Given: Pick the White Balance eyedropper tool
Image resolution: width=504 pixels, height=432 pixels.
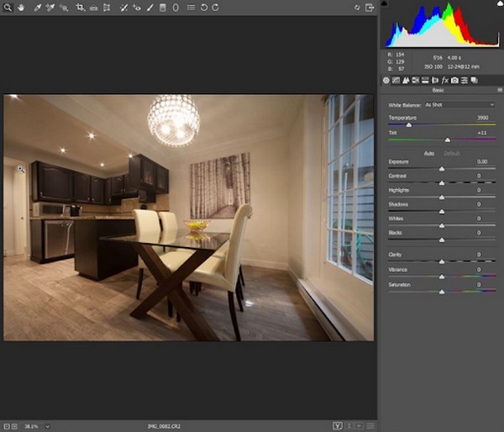Looking at the screenshot, I should click(x=37, y=7).
